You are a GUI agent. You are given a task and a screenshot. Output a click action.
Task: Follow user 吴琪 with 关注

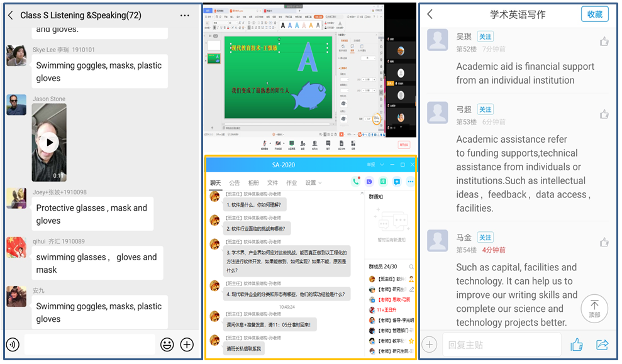[x=485, y=37]
